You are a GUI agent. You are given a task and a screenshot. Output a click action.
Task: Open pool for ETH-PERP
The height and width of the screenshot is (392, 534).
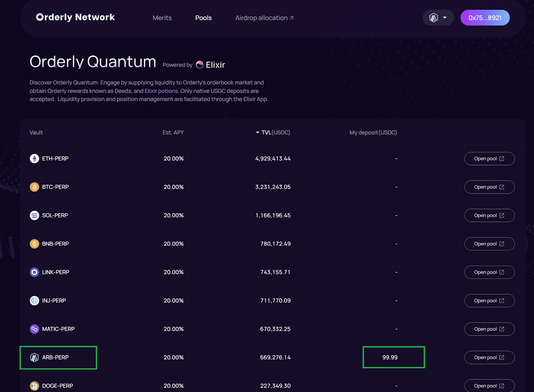[x=490, y=158]
